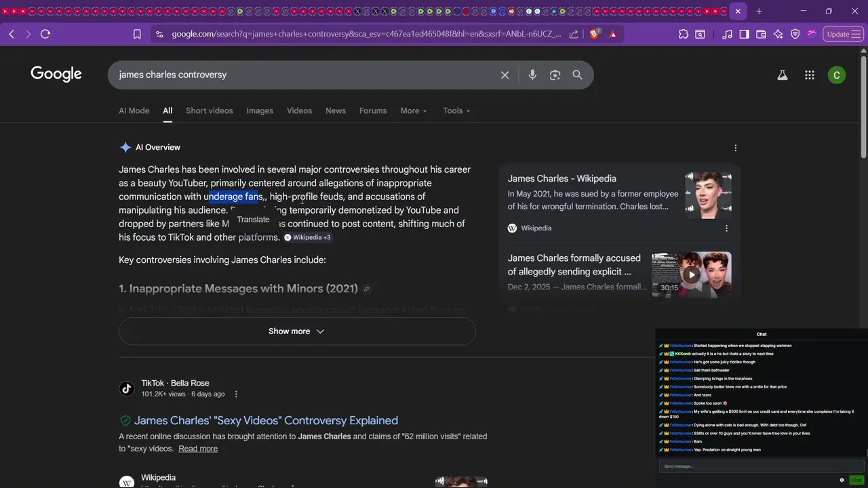Open options for the Wikipedia source card
Viewport: 868px width, 488px height.
[x=726, y=228]
